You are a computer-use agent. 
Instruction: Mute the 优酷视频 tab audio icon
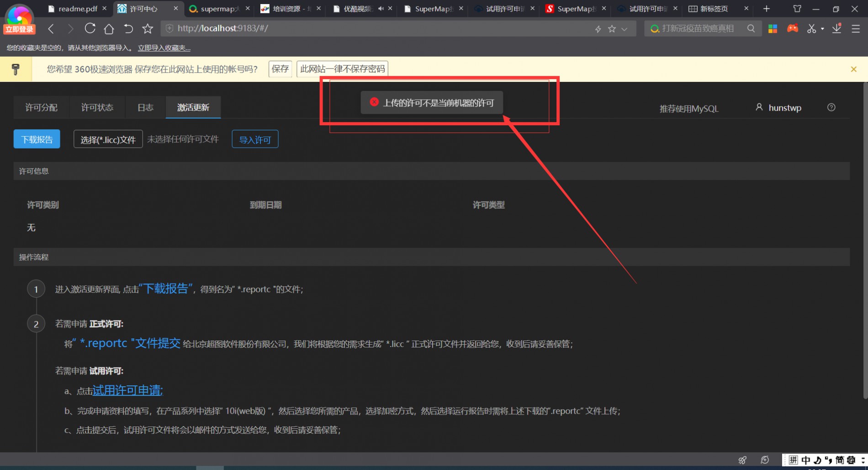[x=381, y=9]
